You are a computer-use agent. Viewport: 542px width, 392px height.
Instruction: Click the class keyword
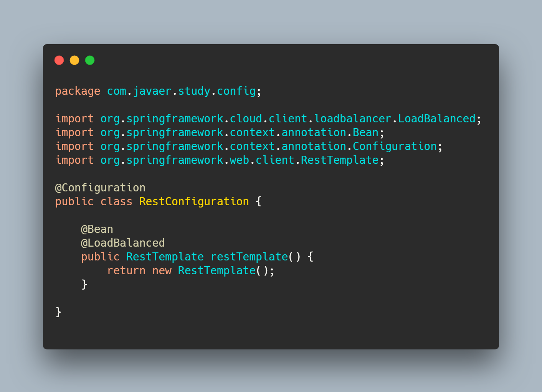click(x=116, y=202)
